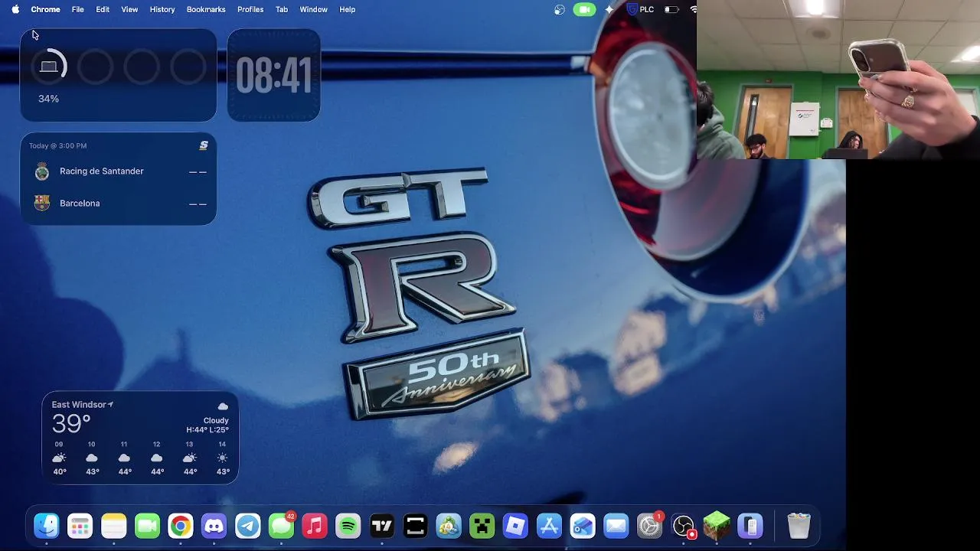Open the Trash in the dock

point(799,526)
